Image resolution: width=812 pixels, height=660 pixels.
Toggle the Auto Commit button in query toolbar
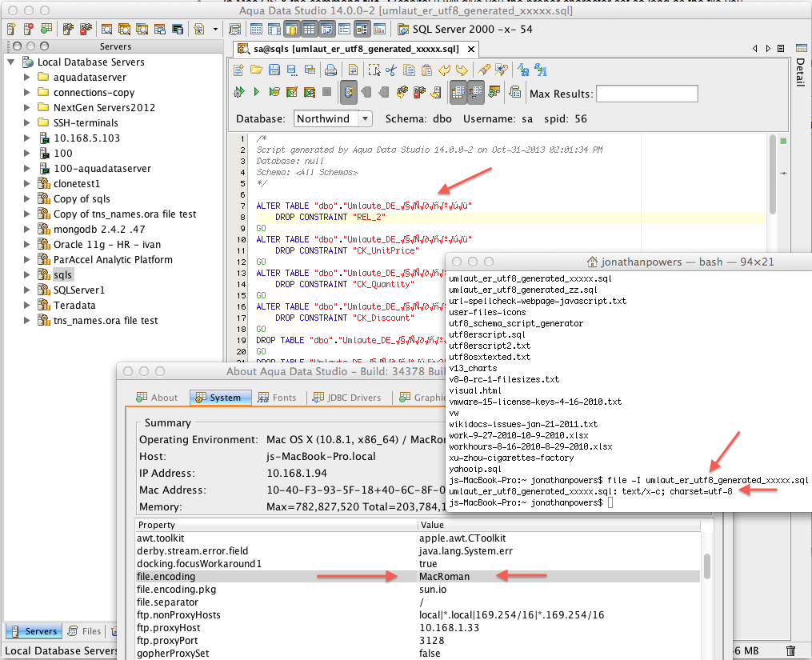(349, 92)
